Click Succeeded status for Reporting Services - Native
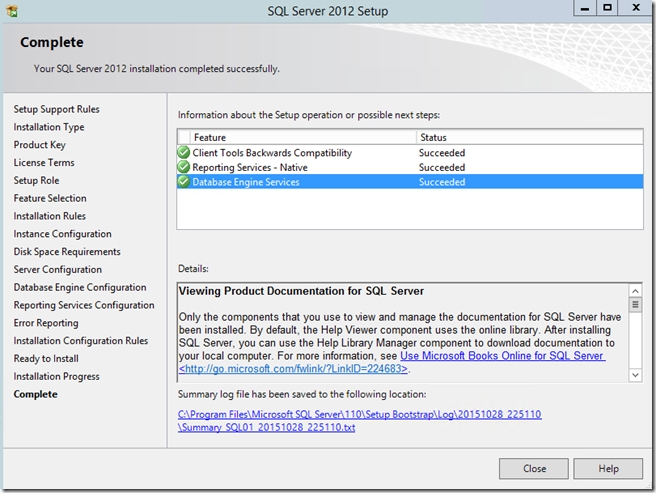 click(442, 167)
